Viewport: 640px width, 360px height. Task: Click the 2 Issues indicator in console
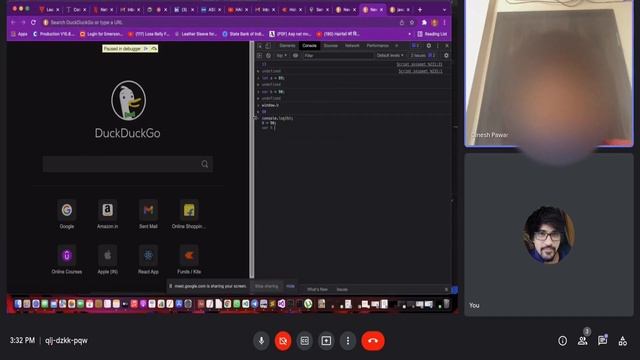coord(423,55)
